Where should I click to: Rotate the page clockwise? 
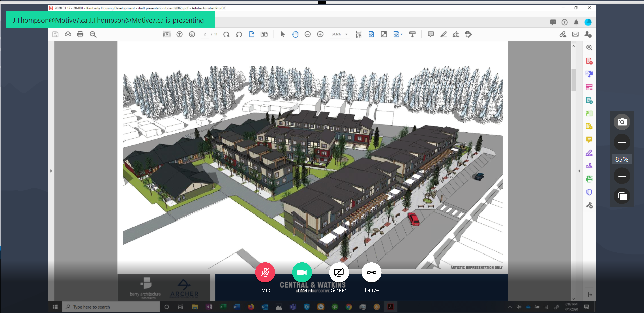pyautogui.click(x=226, y=34)
